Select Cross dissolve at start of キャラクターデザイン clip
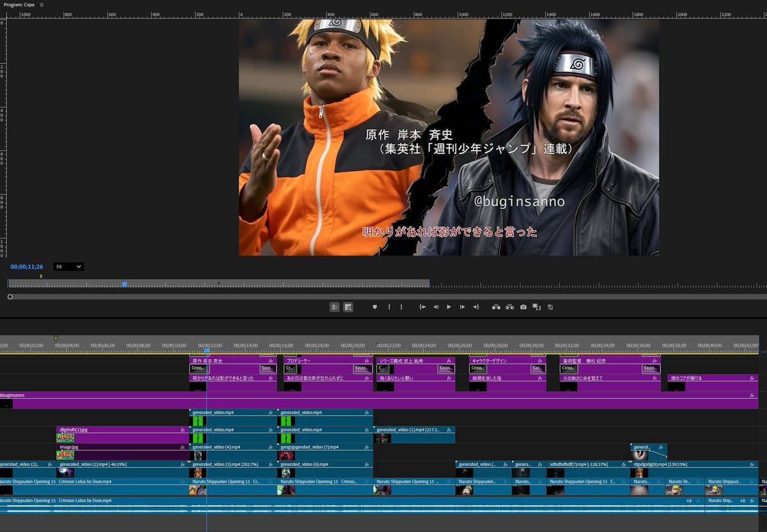This screenshot has width=767, height=532. click(478, 369)
